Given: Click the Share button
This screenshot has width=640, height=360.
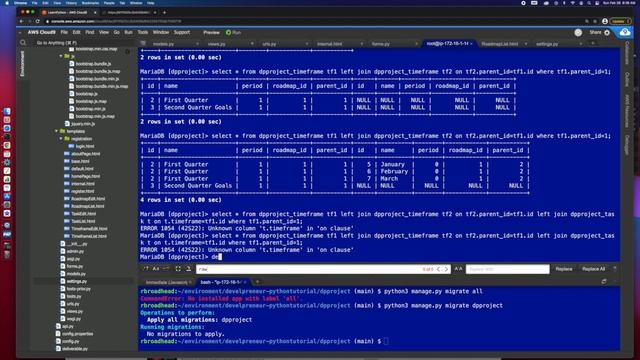Looking at the screenshot, I should coord(595,32).
